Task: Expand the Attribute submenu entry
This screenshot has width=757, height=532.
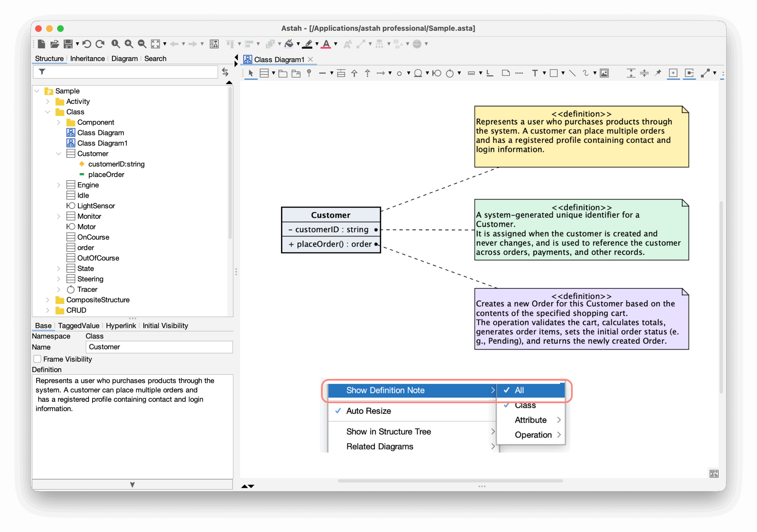Action: (530, 420)
